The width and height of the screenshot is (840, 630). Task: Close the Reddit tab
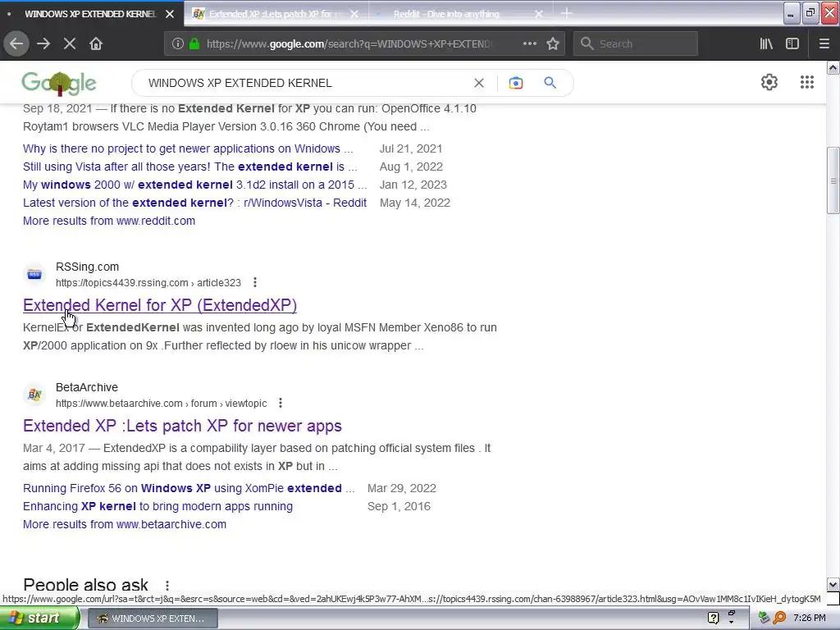tap(539, 14)
